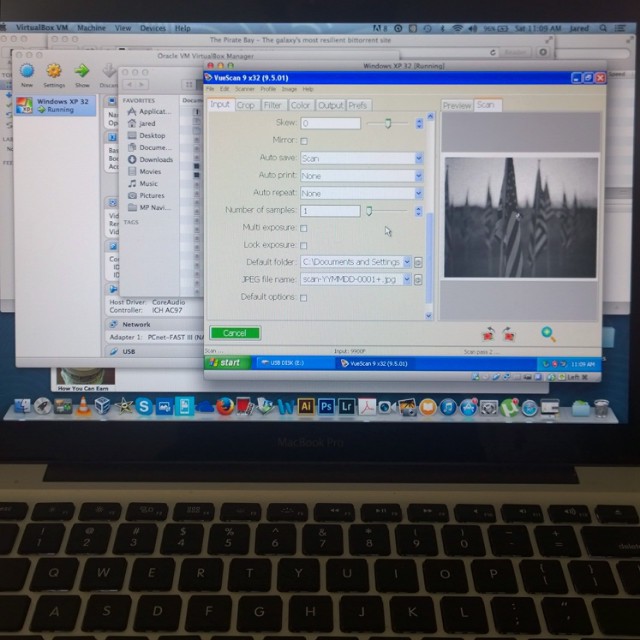Click the browse button beside Default folder
The image size is (640, 640).
tap(418, 262)
